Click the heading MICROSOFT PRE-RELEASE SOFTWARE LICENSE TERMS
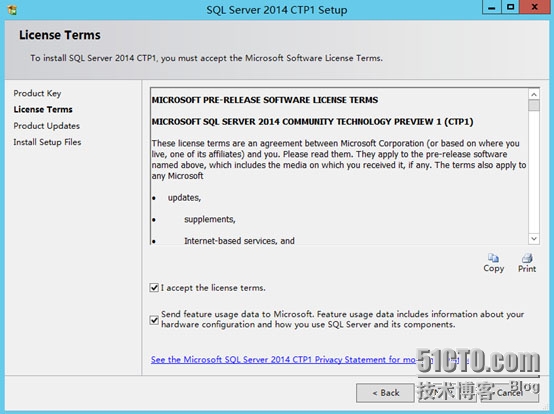 265,100
